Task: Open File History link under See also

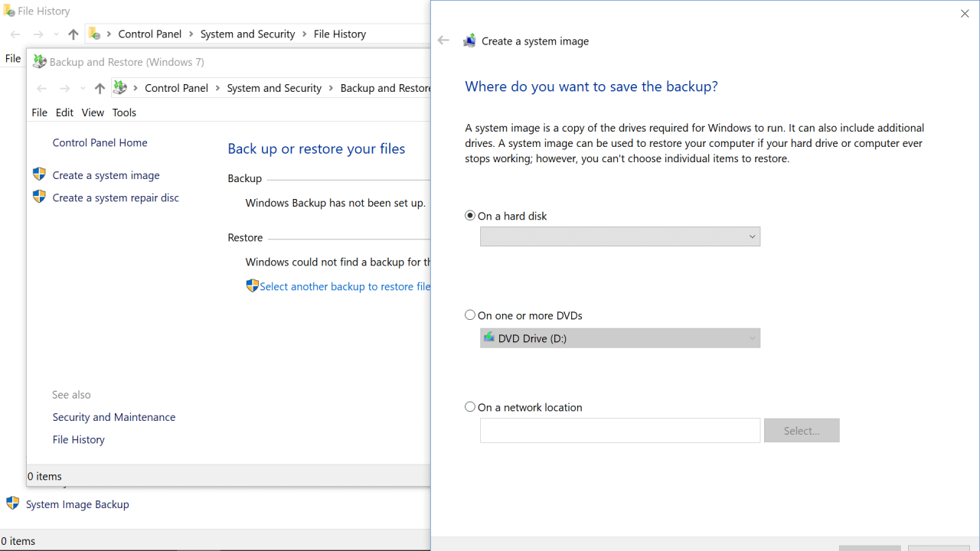Action: click(x=79, y=439)
